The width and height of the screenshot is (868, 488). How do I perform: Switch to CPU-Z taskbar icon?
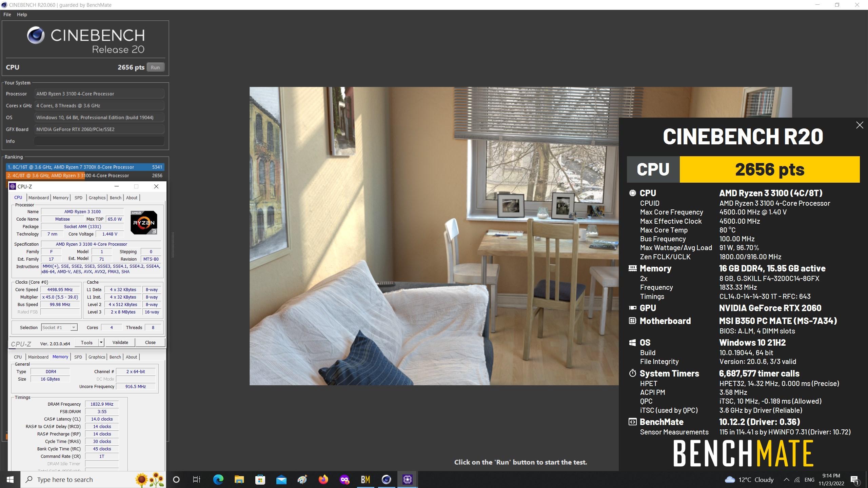pyautogui.click(x=407, y=480)
